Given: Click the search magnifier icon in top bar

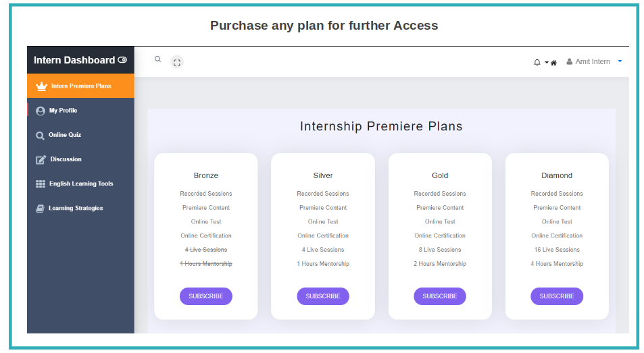Looking at the screenshot, I should click(x=157, y=59).
